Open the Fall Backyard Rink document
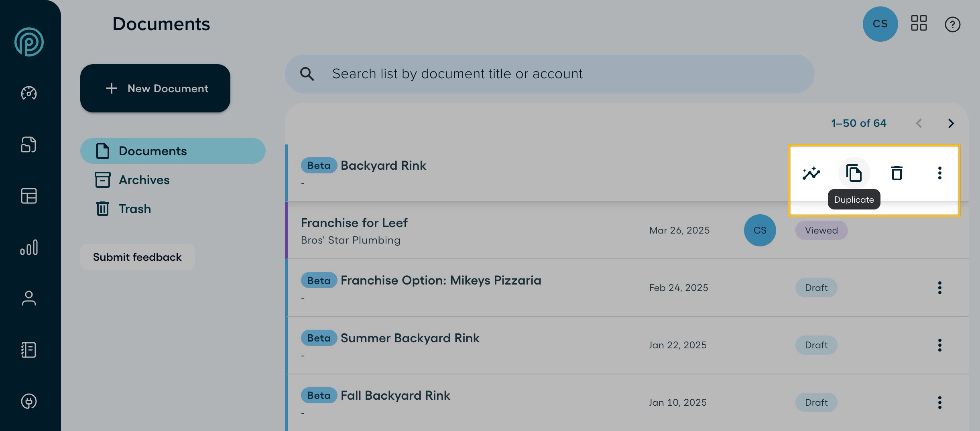Image resolution: width=980 pixels, height=431 pixels. coord(395,395)
